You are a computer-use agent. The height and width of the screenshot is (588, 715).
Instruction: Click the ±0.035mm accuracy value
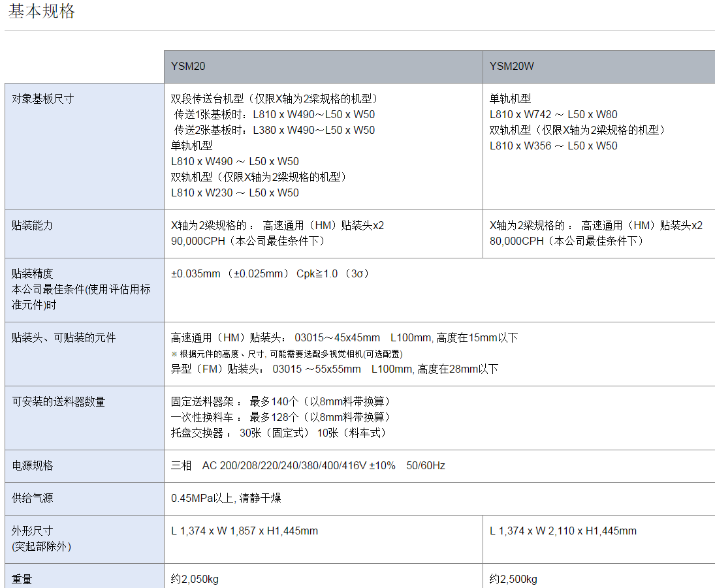196,273
